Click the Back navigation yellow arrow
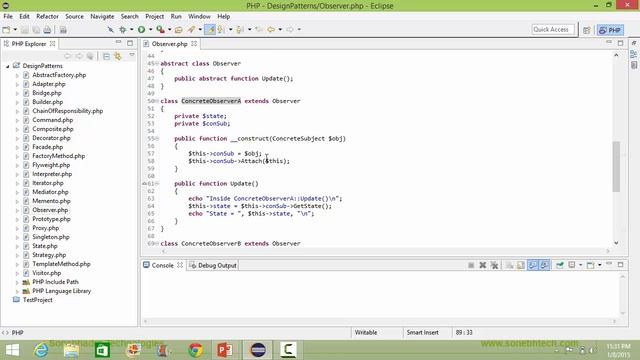This screenshot has width=640, height=360. [271, 30]
